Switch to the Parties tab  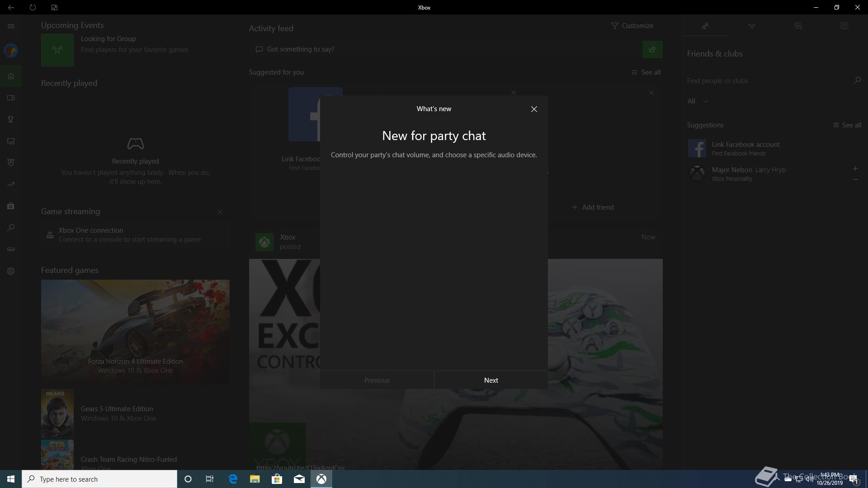click(x=751, y=26)
